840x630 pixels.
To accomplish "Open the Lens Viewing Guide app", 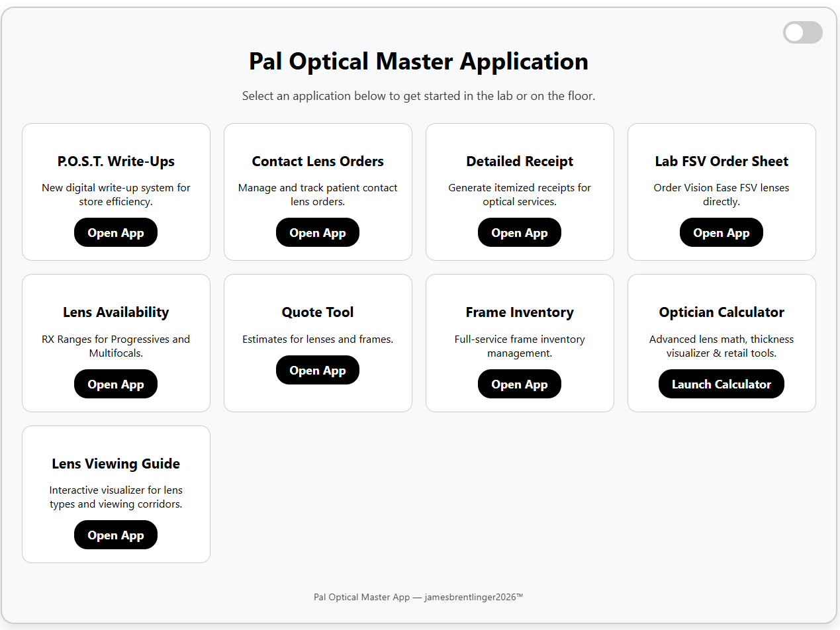I will [x=116, y=535].
